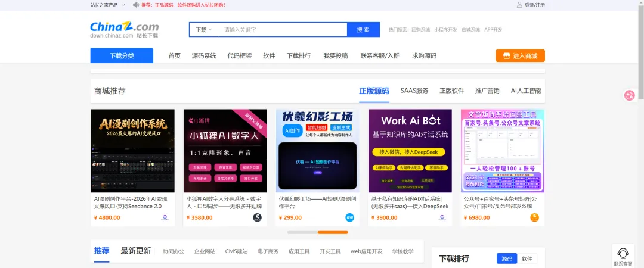Click title 基于私有知识库的AI对话系统
Screen dimensions: 644x268
point(410,202)
